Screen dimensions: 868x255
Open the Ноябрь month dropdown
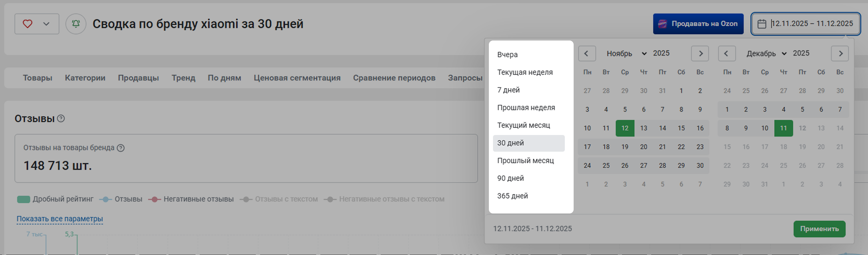click(626, 53)
